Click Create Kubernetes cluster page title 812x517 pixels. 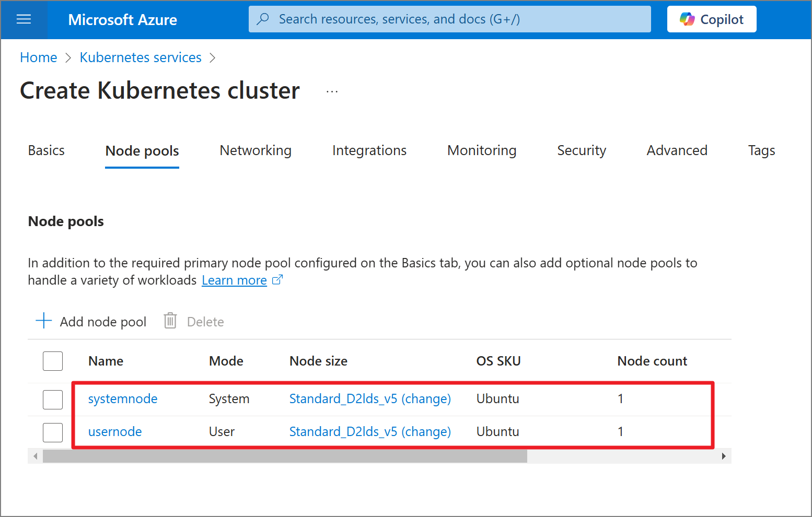click(x=160, y=90)
